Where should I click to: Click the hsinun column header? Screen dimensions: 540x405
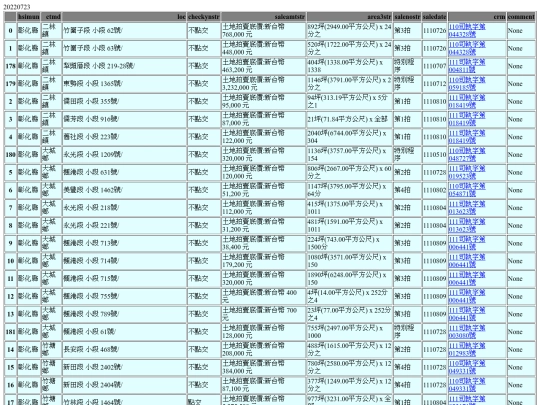[x=29, y=17]
